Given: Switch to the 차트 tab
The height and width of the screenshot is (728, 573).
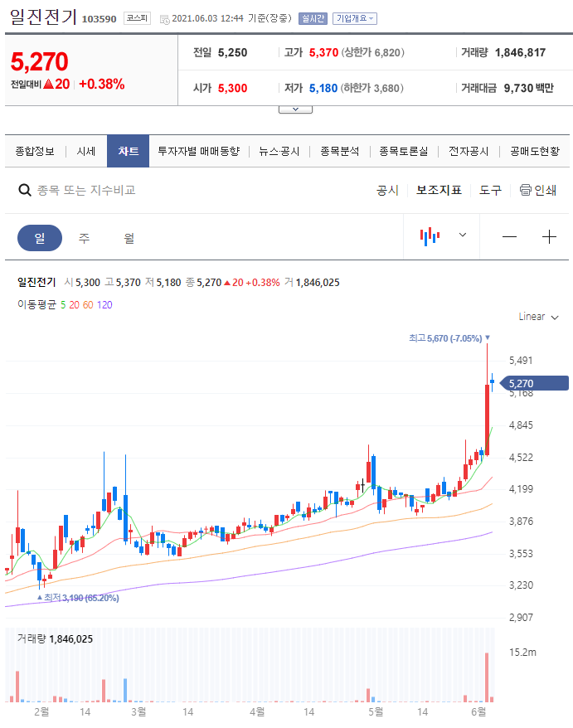Looking at the screenshot, I should (129, 151).
